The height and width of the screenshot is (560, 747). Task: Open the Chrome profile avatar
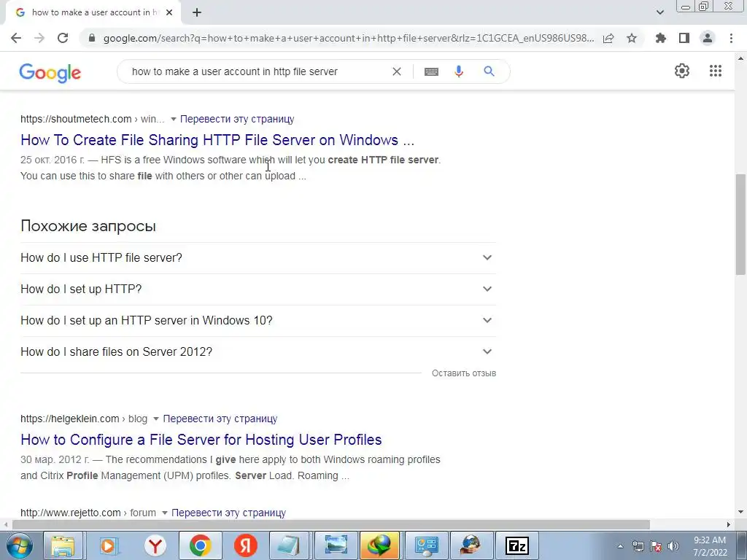coord(708,38)
